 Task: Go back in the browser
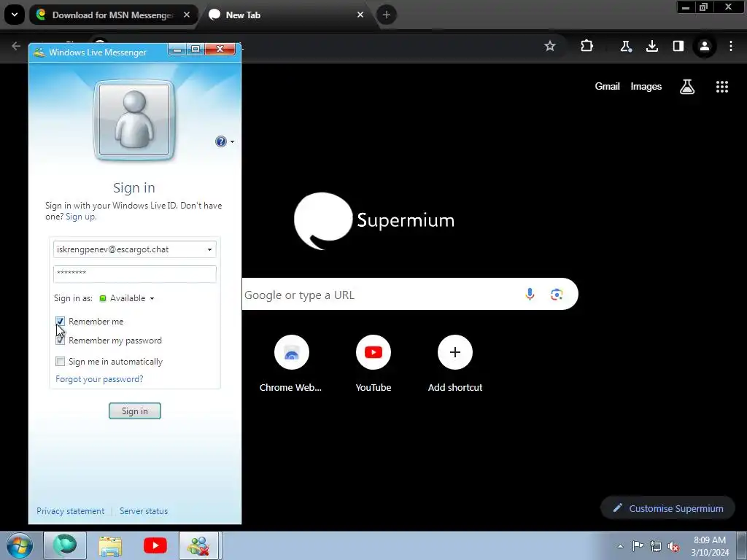coord(16,46)
